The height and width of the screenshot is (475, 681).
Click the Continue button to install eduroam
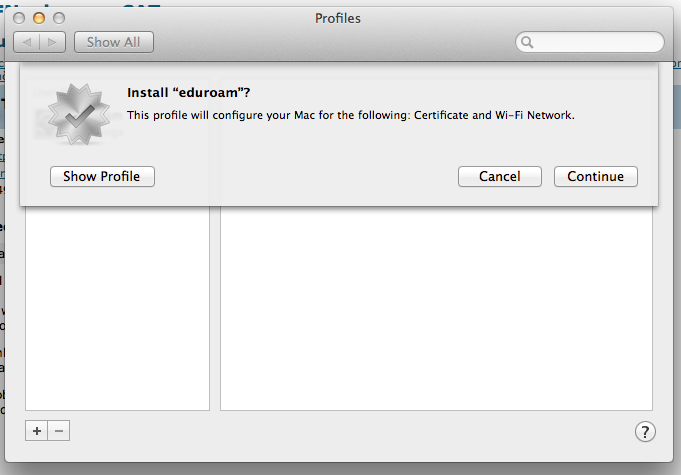pyautogui.click(x=595, y=176)
